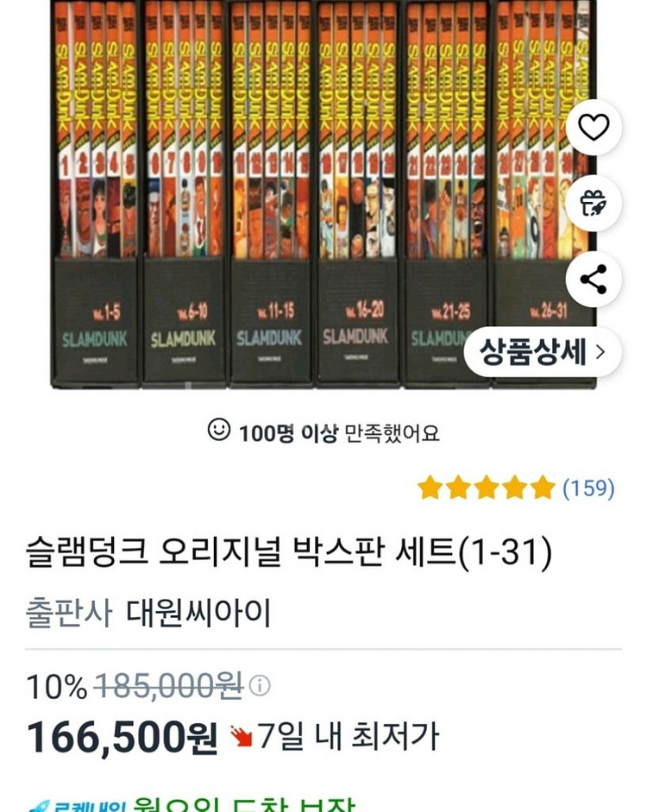
Task: Open publisher 대원씨아이 link
Action: click(198, 614)
